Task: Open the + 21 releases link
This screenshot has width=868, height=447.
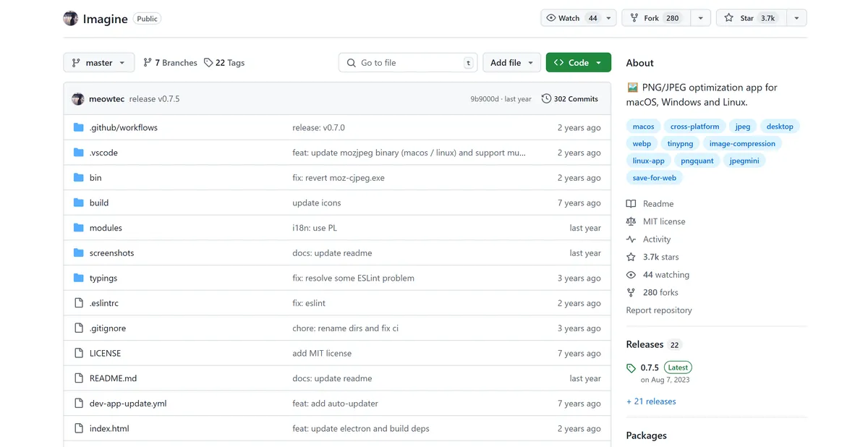Action: click(651, 401)
